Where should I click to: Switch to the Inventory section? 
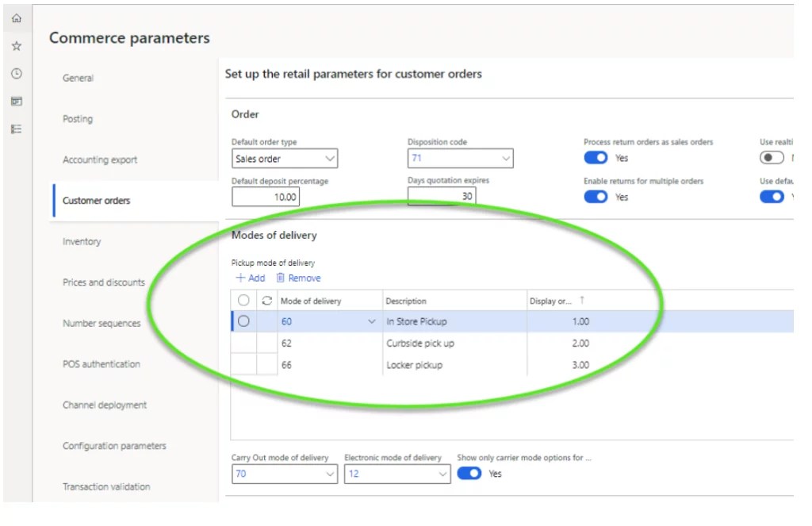(x=82, y=241)
